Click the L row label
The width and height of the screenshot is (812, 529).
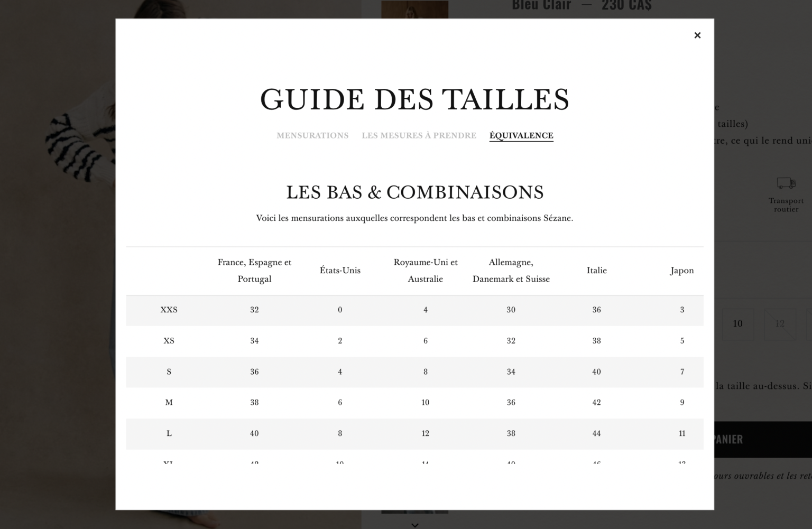[x=169, y=434]
